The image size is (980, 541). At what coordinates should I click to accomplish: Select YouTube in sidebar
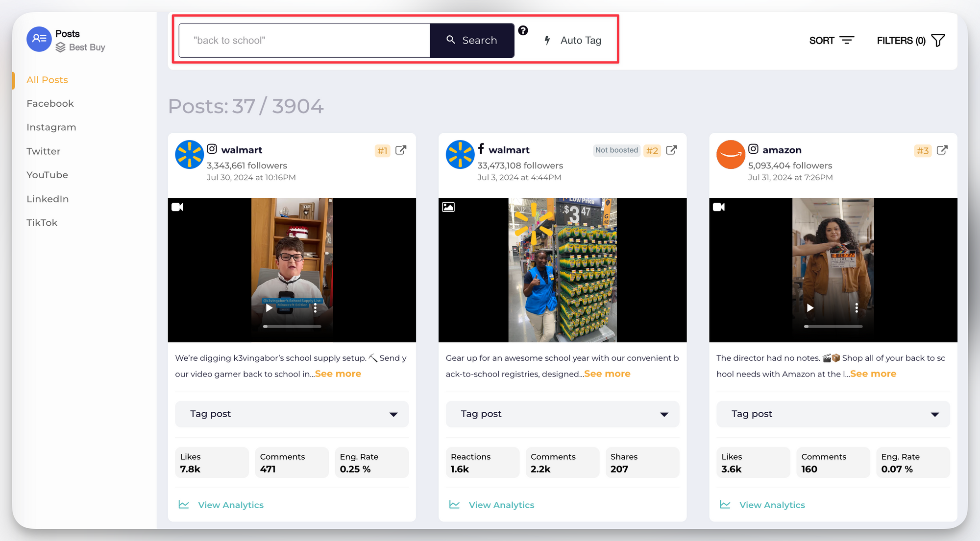point(48,175)
